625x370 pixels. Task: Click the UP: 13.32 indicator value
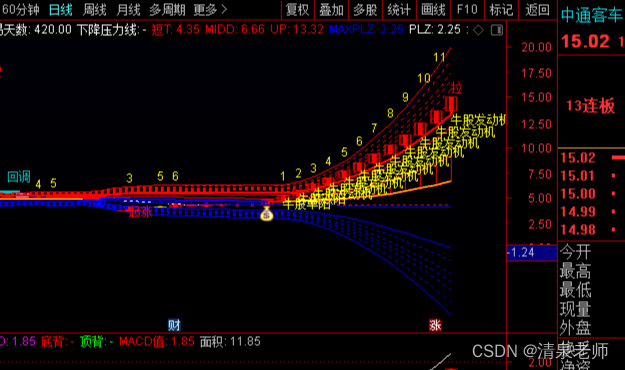click(297, 30)
